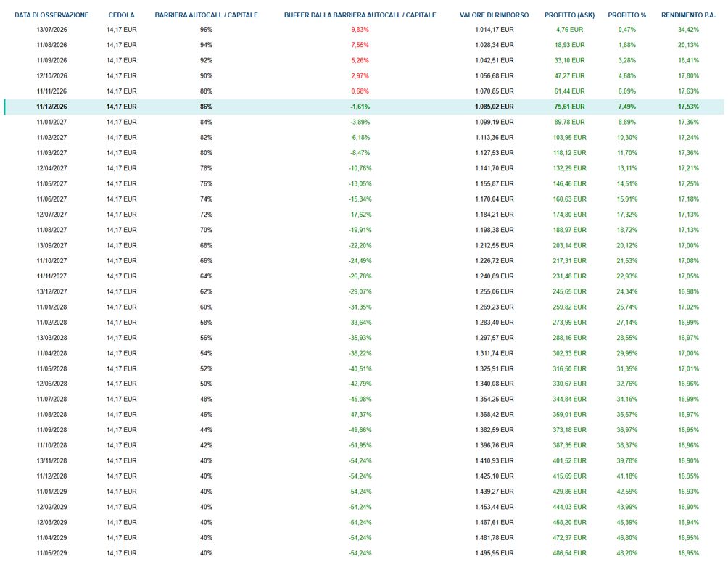
Task: Sort by Data di Osservazione column header
Action: [x=51, y=15]
